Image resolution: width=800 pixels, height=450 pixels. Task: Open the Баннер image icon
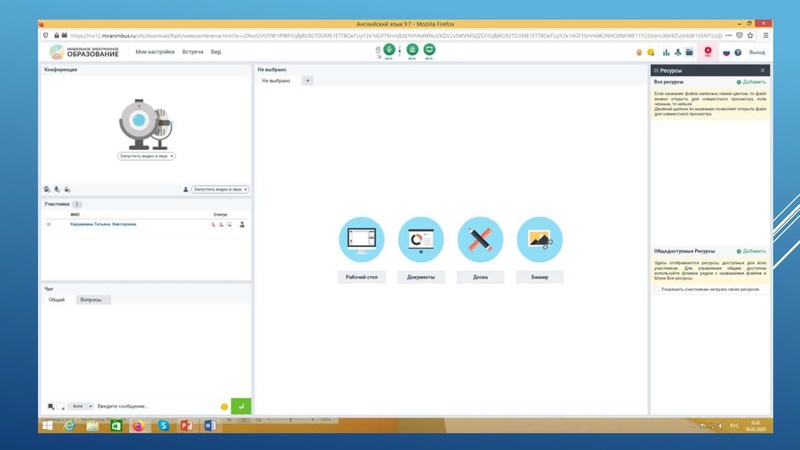coord(539,239)
